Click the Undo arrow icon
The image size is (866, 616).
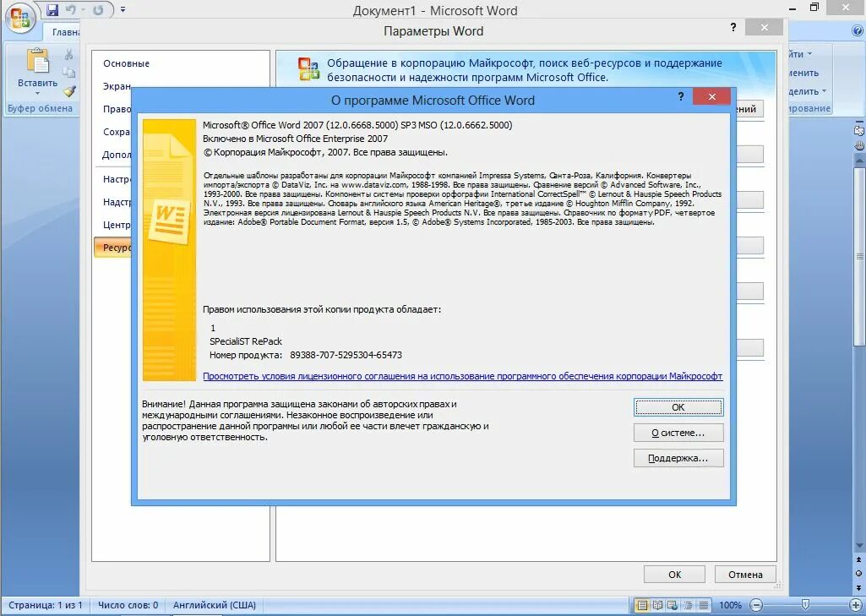click(71, 9)
